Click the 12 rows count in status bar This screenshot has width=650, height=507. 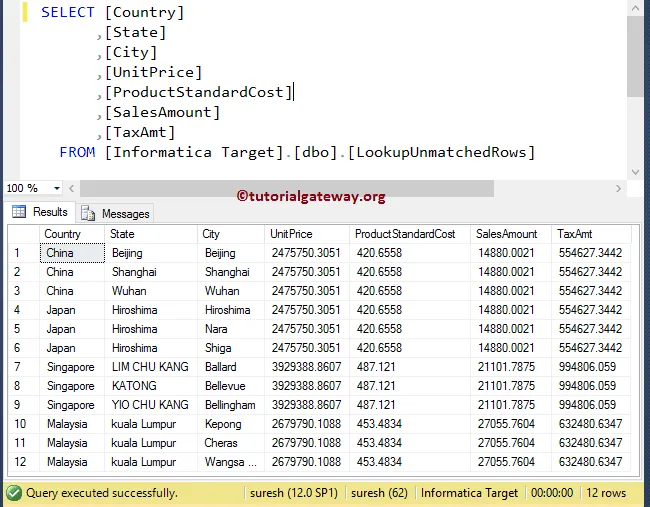point(606,493)
